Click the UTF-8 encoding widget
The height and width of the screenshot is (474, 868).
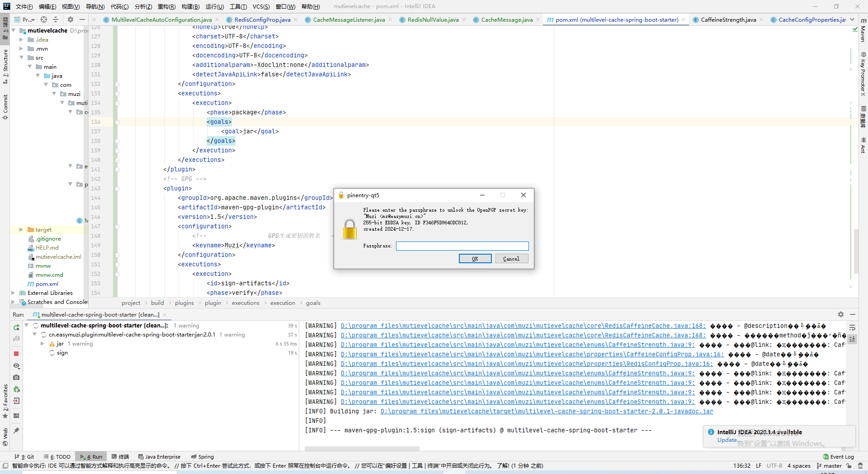[774, 466]
